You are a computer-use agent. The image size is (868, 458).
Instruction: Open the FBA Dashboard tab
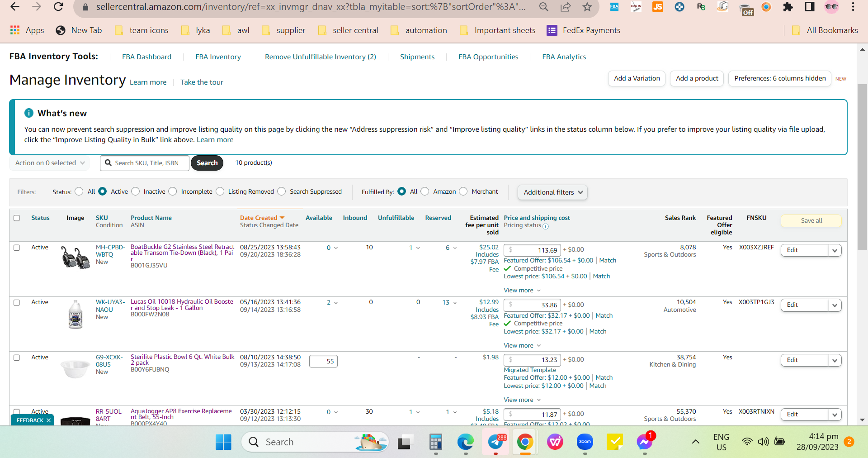pyautogui.click(x=146, y=57)
